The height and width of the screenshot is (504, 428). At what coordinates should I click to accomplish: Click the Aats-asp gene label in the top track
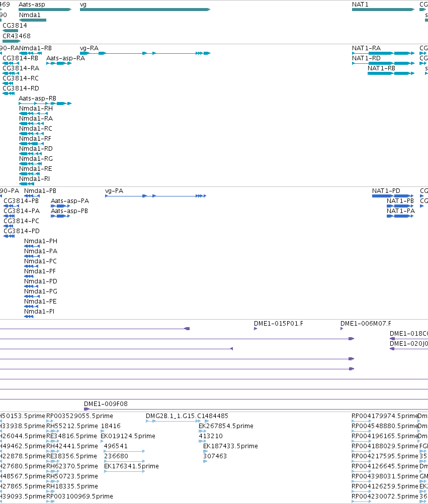32,5
